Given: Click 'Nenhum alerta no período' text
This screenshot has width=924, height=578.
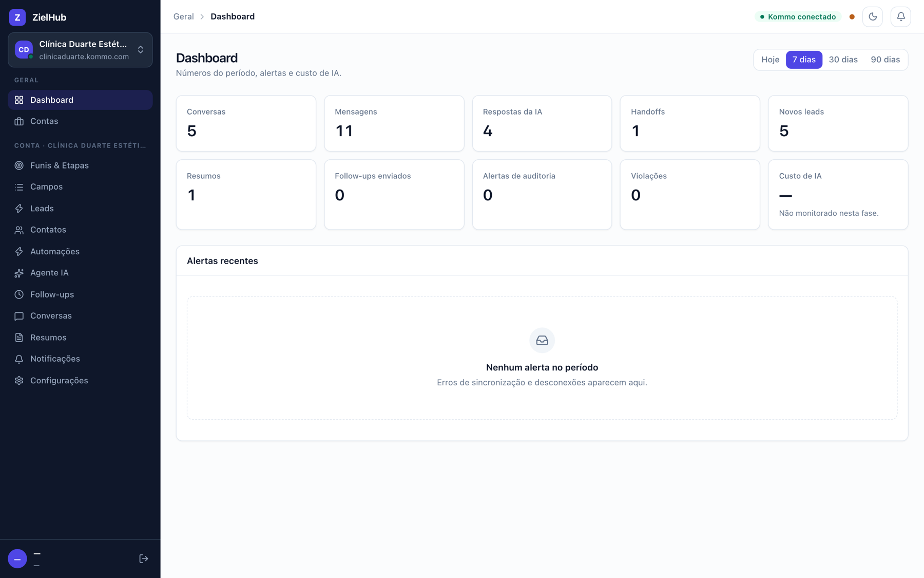Looking at the screenshot, I should click(542, 368).
